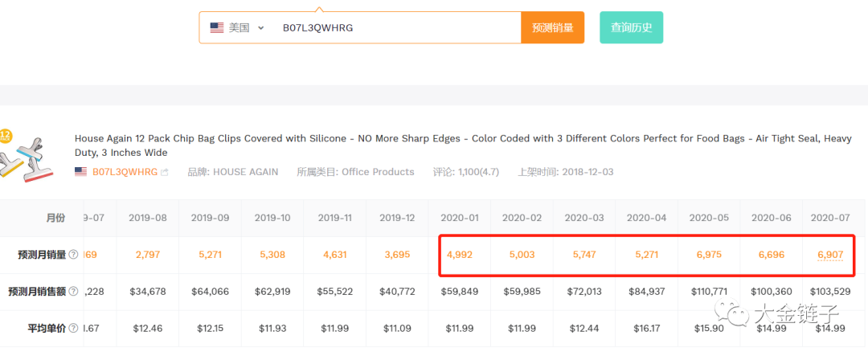Click the 6,907 predicted sales value
The height and width of the screenshot is (352, 868).
[x=831, y=255]
